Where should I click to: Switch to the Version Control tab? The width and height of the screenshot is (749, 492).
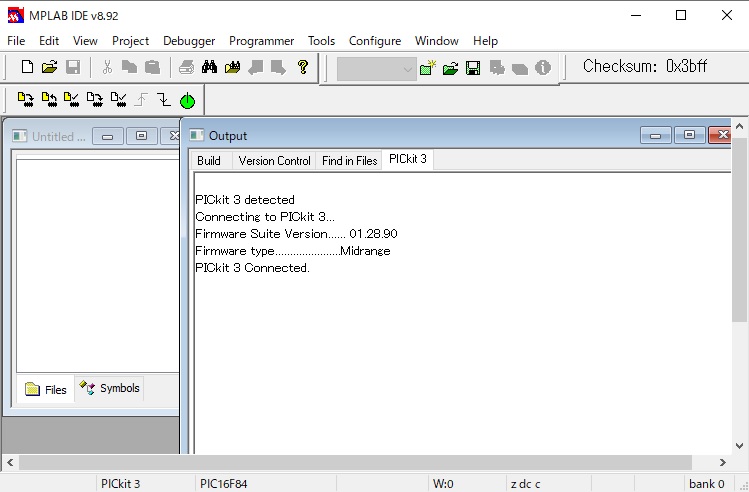tap(274, 160)
